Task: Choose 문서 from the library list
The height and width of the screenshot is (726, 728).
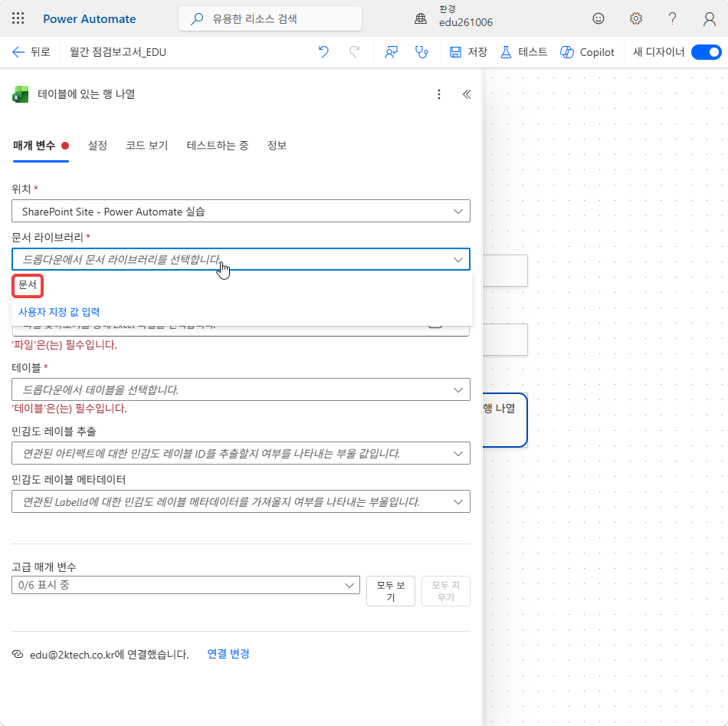Action: 28,284
